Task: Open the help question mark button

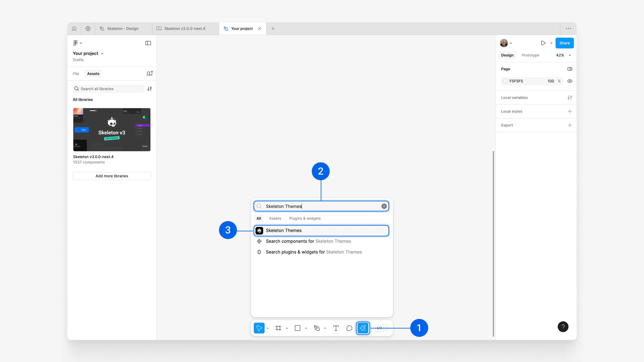Action: click(563, 327)
